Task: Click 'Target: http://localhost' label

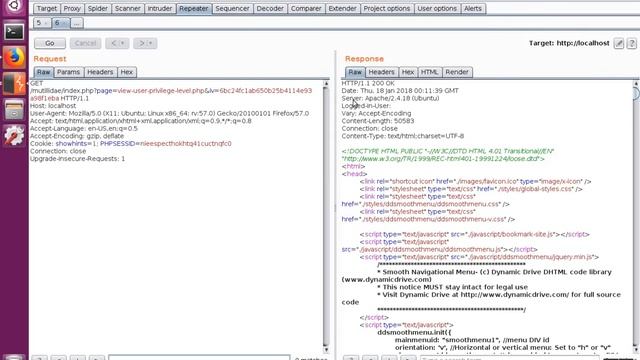Action: pos(569,43)
